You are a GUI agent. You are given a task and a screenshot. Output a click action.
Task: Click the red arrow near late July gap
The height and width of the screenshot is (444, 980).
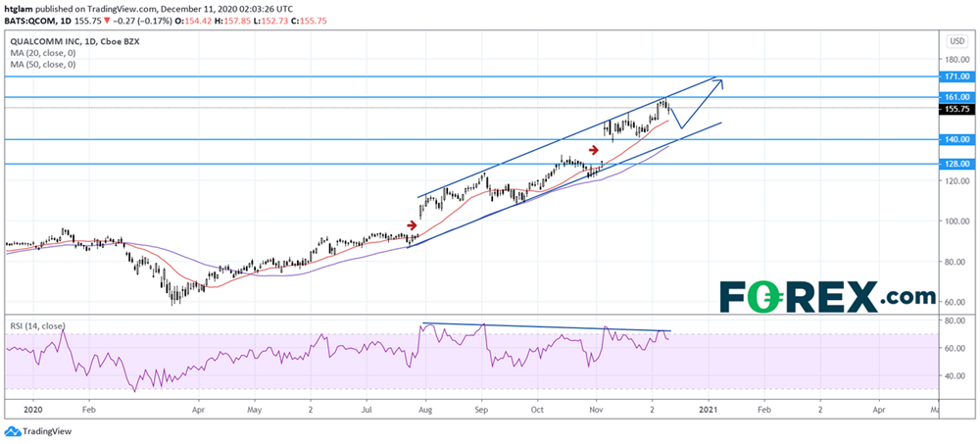pyautogui.click(x=413, y=224)
